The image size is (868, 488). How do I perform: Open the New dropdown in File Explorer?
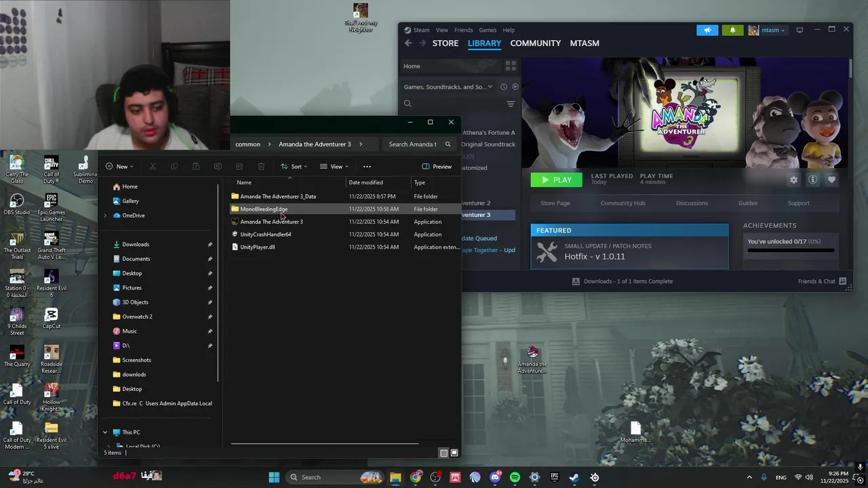[x=119, y=166]
